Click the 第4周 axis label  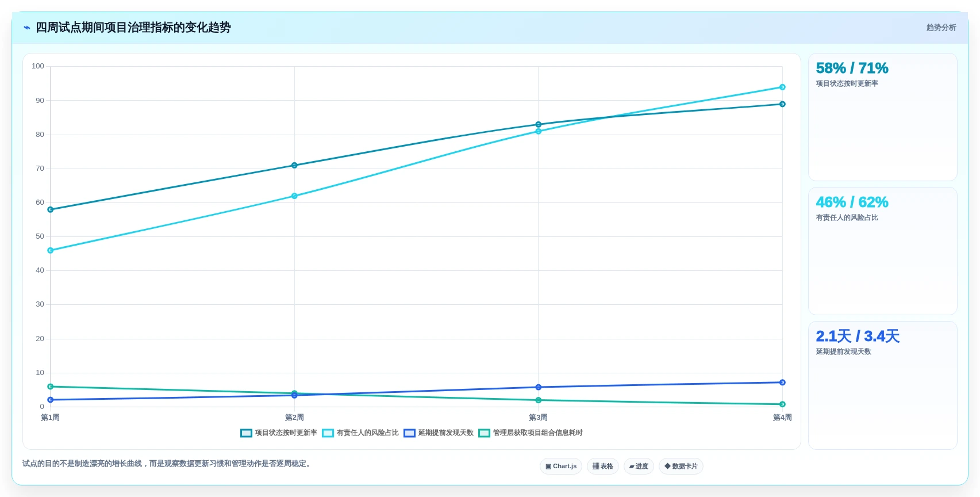782,418
